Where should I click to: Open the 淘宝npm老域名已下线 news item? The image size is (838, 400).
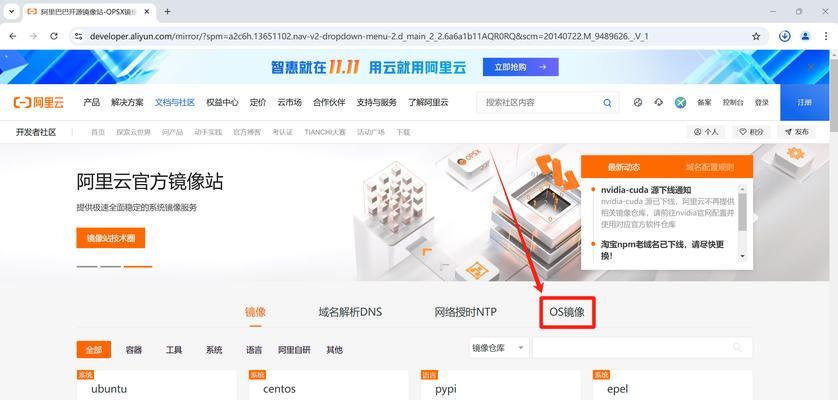click(x=662, y=250)
